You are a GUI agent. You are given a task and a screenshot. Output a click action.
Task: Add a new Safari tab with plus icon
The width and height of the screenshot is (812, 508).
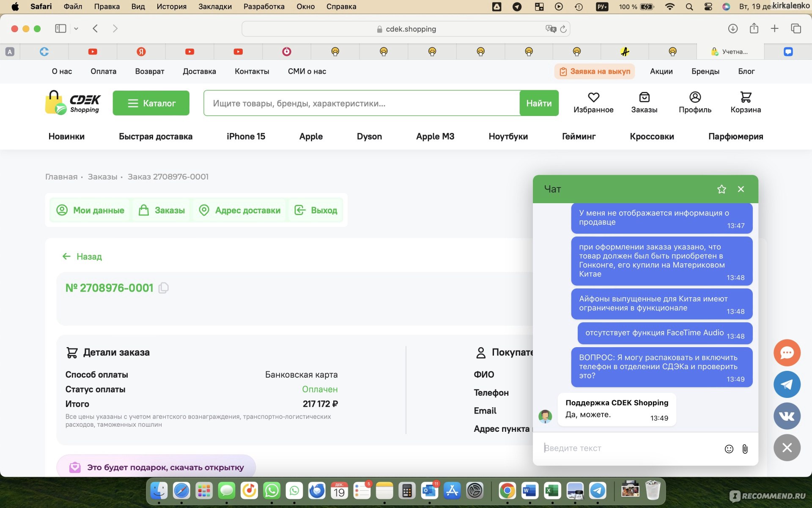(774, 28)
